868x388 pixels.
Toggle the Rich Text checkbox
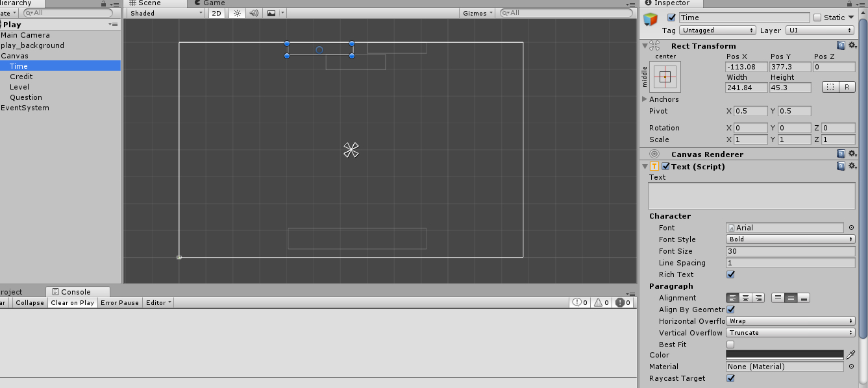pos(730,274)
